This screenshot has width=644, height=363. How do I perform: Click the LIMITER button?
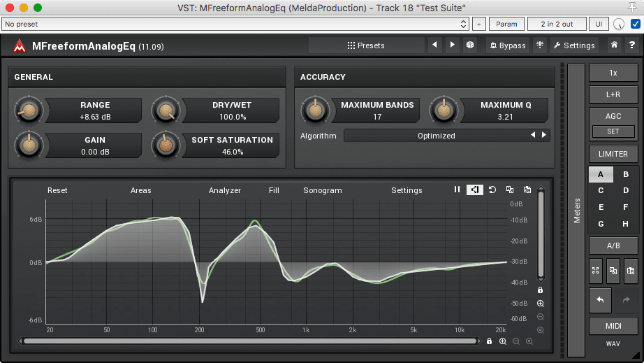[613, 154]
